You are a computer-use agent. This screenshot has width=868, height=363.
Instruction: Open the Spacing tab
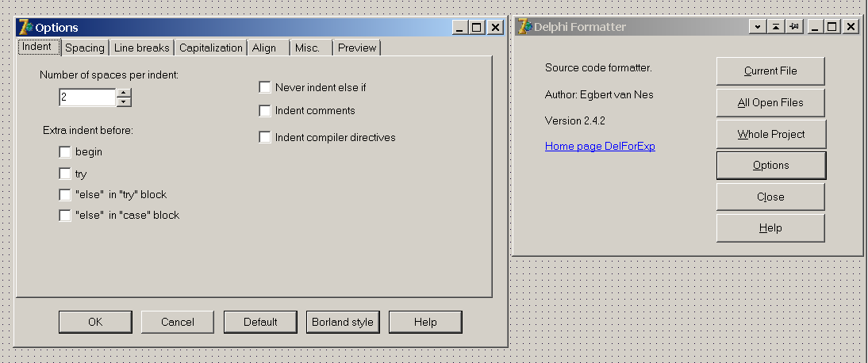click(x=85, y=48)
